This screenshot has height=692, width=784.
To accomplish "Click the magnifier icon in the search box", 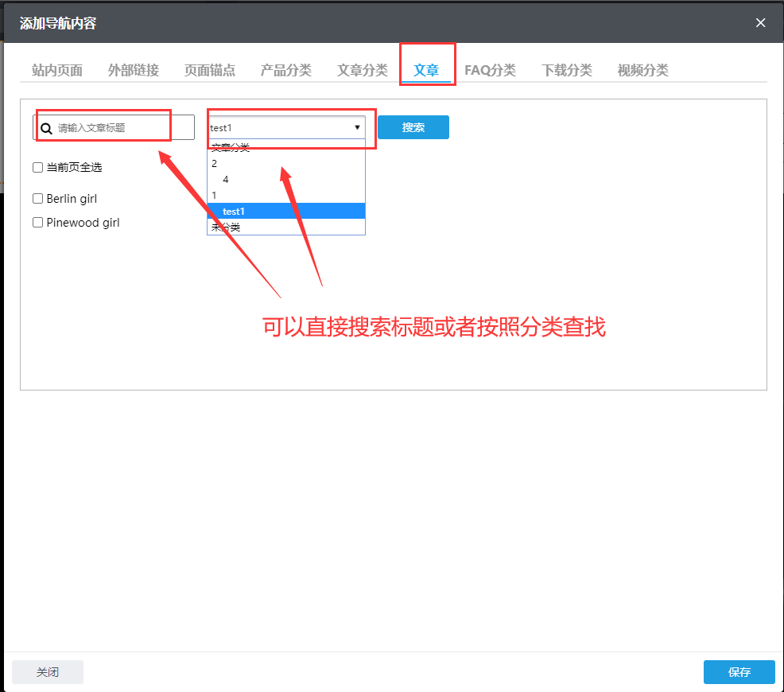I will click(46, 127).
